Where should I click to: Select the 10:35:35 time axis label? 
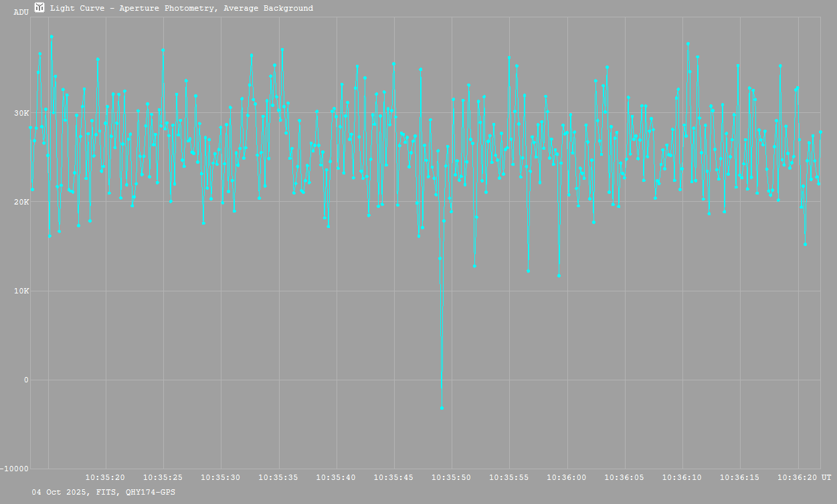(278, 477)
